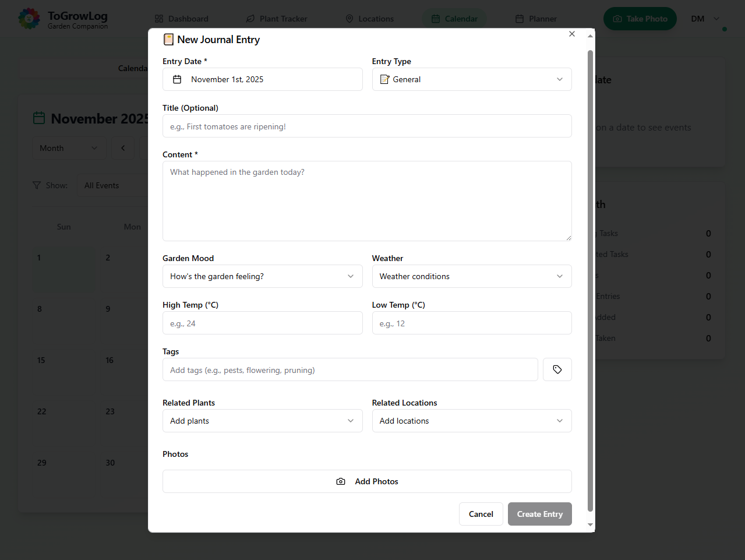The width and height of the screenshot is (745, 560).
Task: Click the scroll down arrow of dialog
Action: 590,524
